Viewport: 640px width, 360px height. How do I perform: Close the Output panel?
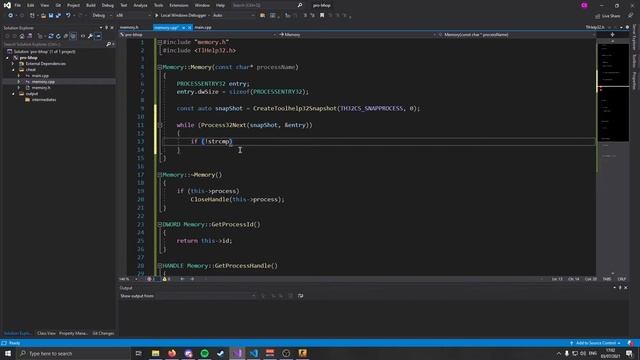tap(626, 288)
